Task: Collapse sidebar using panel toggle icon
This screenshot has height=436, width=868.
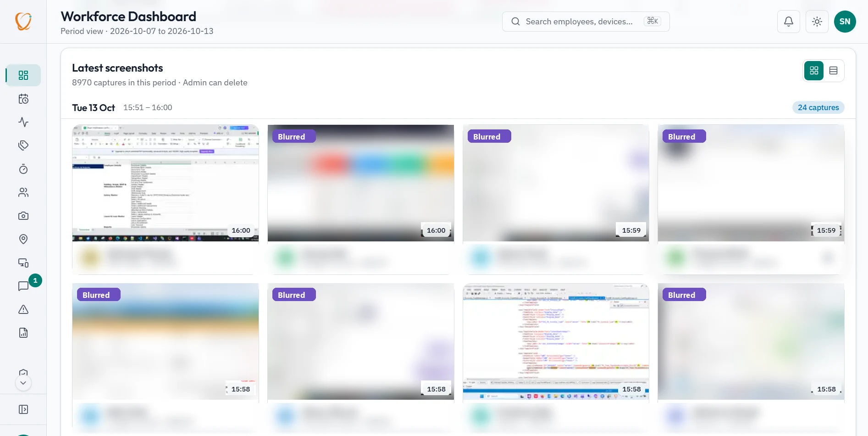Action: [x=23, y=409]
